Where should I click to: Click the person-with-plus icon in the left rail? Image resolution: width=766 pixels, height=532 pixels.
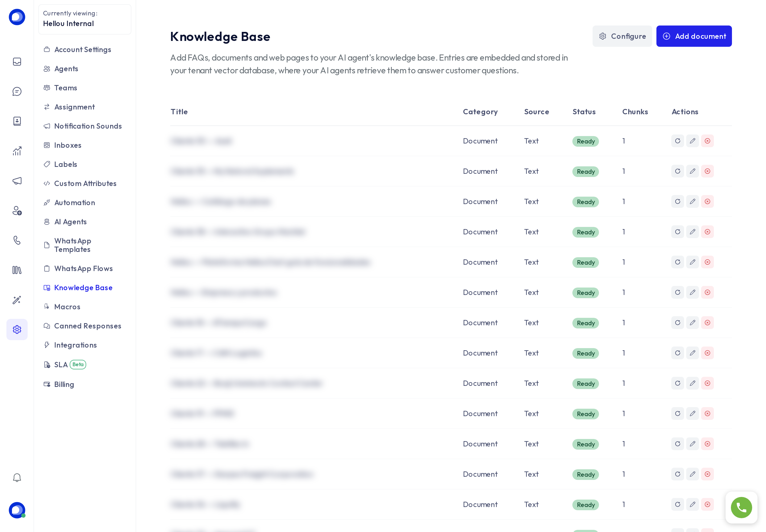[x=17, y=210]
